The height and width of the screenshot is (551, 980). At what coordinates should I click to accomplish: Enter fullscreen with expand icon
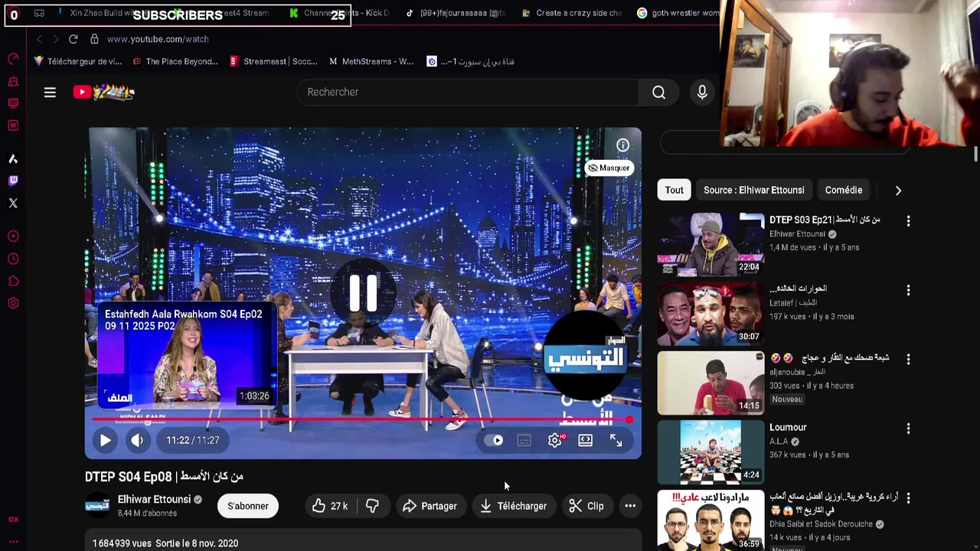click(616, 440)
